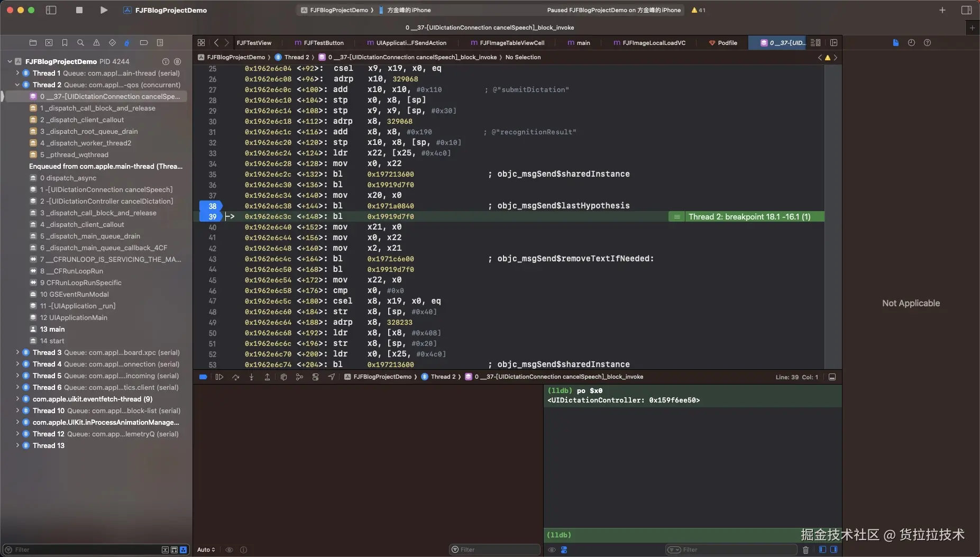Screen dimensions: 980x557
Task: Click Continue program execution button
Action: 219,377
